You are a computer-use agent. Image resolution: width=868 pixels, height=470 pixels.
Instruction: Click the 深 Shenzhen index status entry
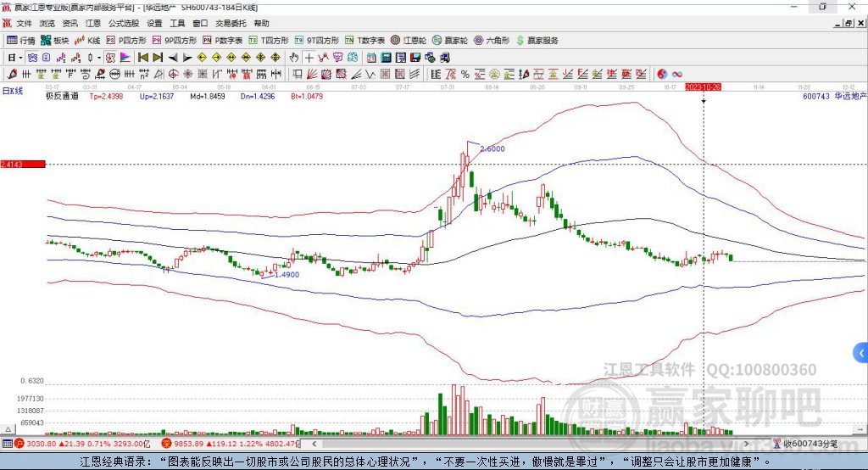(231, 444)
